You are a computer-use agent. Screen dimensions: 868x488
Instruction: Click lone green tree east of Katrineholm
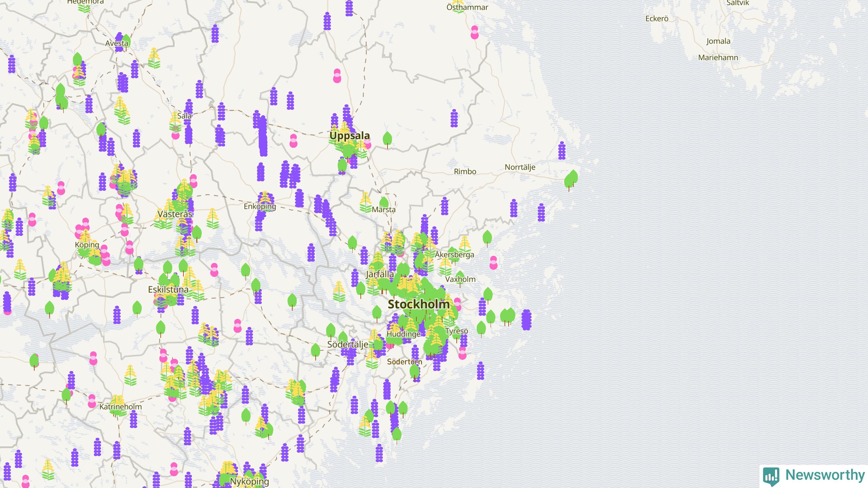[x=246, y=416]
